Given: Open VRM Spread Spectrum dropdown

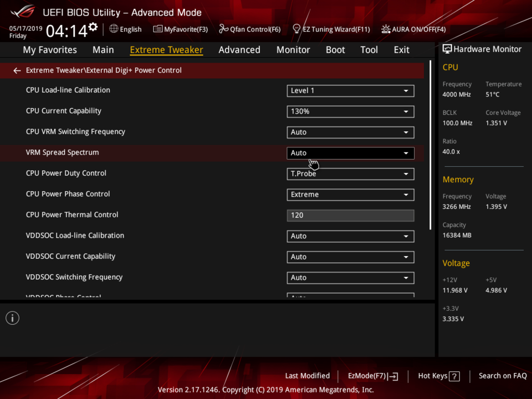Looking at the screenshot, I should point(350,153).
